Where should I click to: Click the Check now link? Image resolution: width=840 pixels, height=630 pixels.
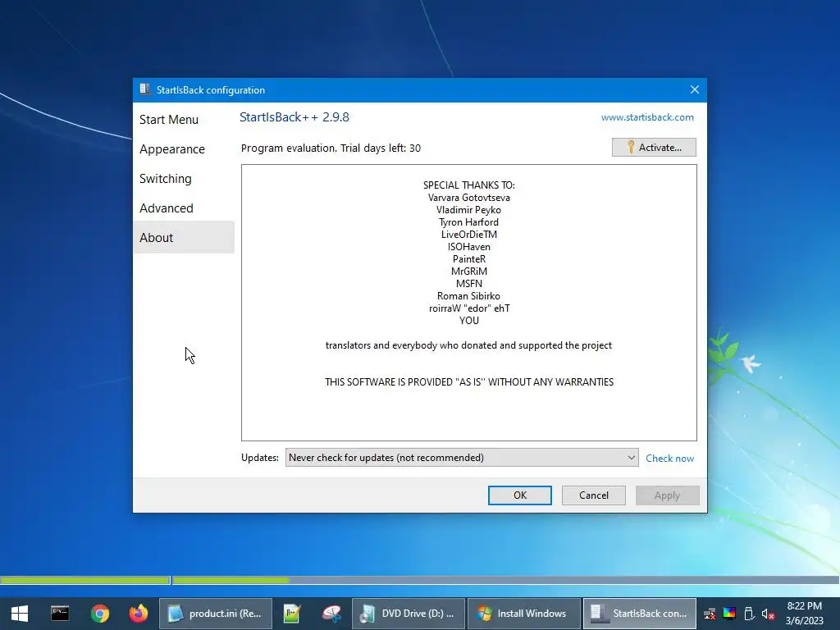pos(669,458)
